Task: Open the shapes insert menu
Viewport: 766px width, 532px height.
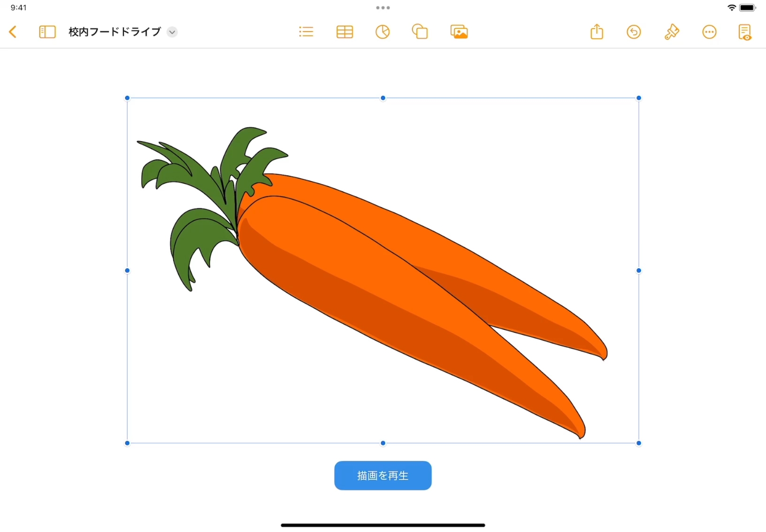Action: tap(420, 32)
